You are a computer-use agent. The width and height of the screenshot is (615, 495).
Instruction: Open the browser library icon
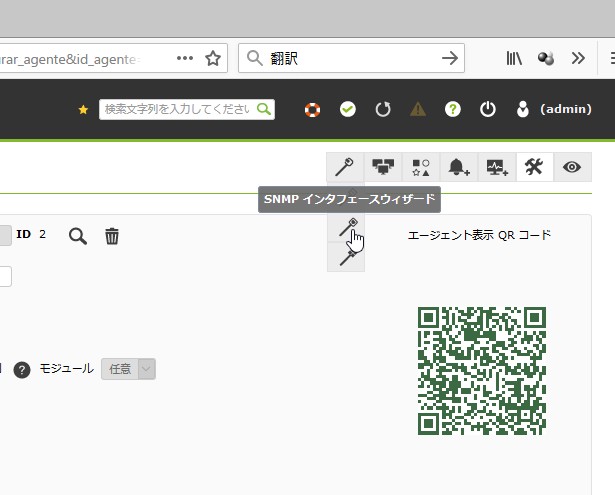[514, 58]
